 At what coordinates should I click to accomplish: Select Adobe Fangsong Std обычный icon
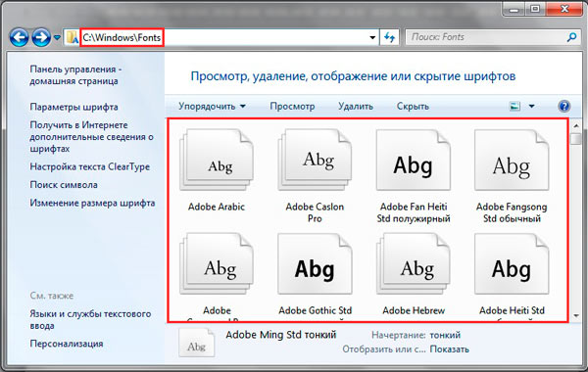pos(512,160)
